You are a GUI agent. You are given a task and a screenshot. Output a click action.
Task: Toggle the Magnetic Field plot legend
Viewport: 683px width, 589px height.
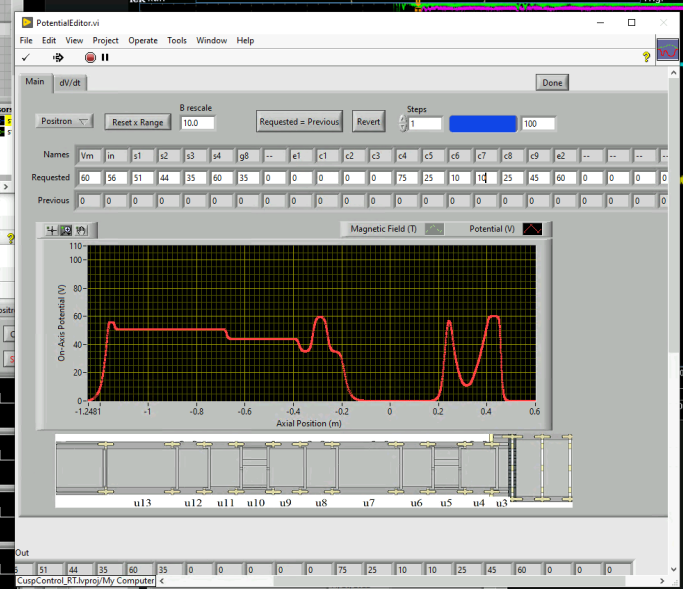[x=435, y=229]
